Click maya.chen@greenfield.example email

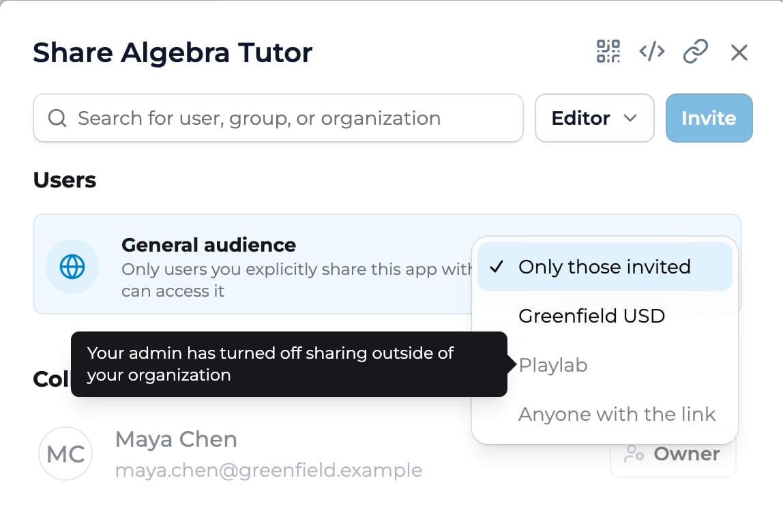(269, 470)
